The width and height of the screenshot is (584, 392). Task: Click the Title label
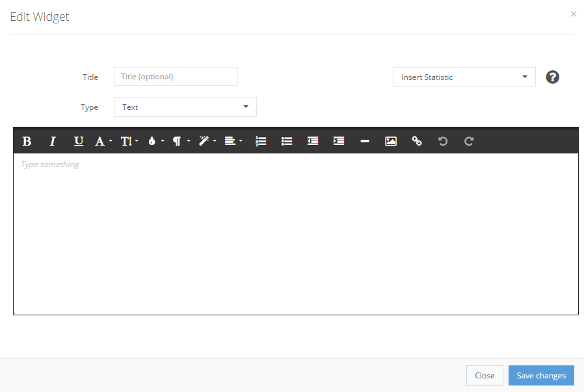(x=90, y=77)
